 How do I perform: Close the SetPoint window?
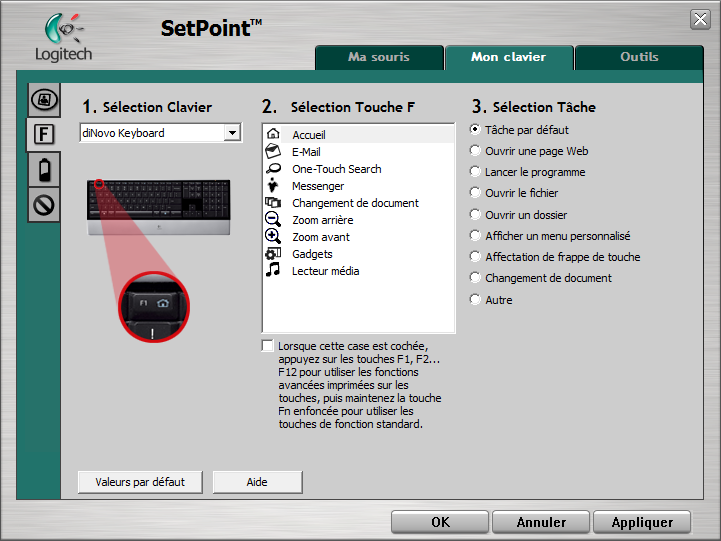coord(700,19)
